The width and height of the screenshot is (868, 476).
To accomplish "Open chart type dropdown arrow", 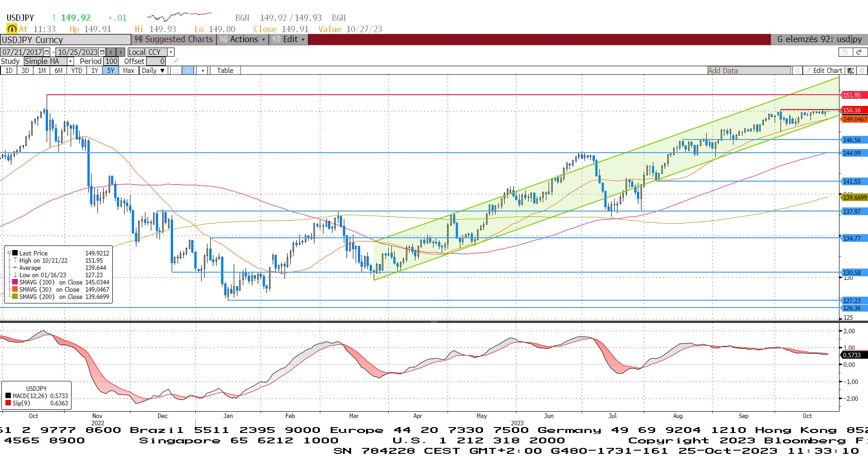I will pos(203,71).
